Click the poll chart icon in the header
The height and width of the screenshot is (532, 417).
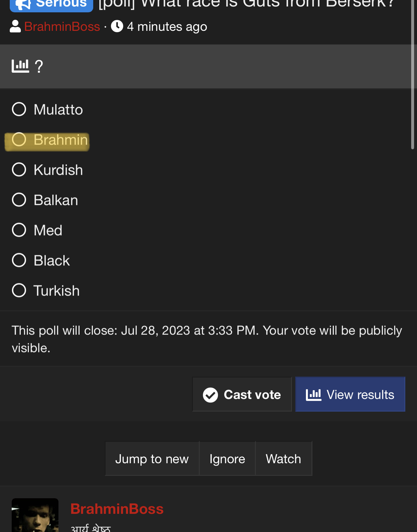20,66
